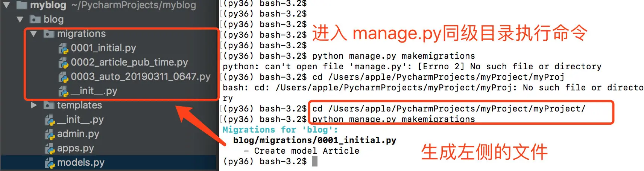
Task: Click '- Create model Article' terminal line
Action: point(301,151)
